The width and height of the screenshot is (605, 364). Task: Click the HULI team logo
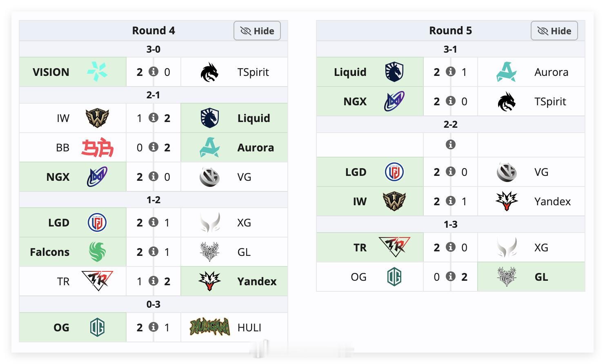point(210,327)
